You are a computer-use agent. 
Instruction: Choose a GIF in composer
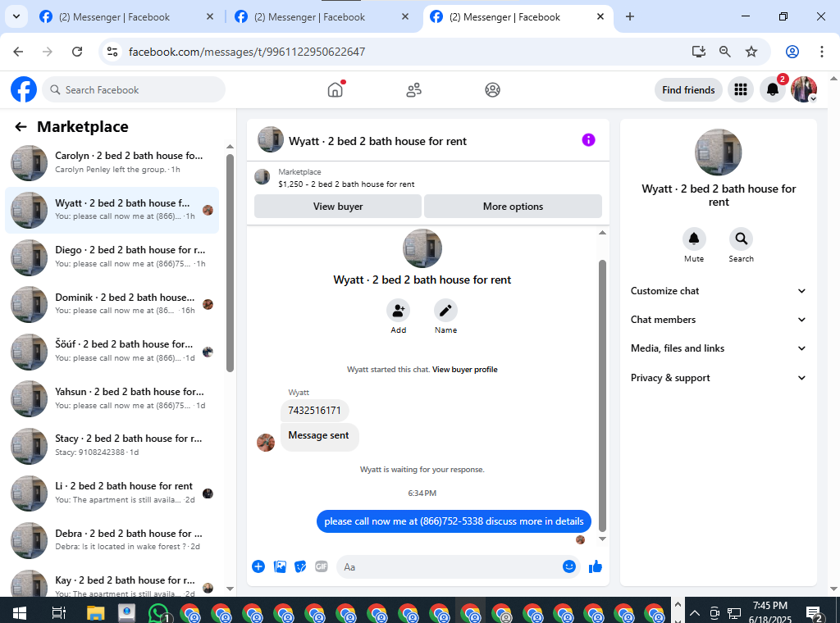pos(321,566)
